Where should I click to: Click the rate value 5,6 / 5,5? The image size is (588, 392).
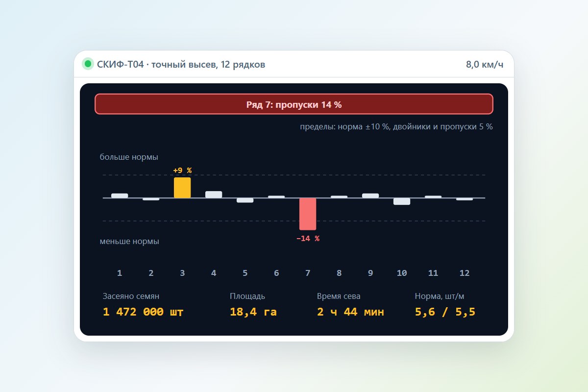[x=445, y=312]
